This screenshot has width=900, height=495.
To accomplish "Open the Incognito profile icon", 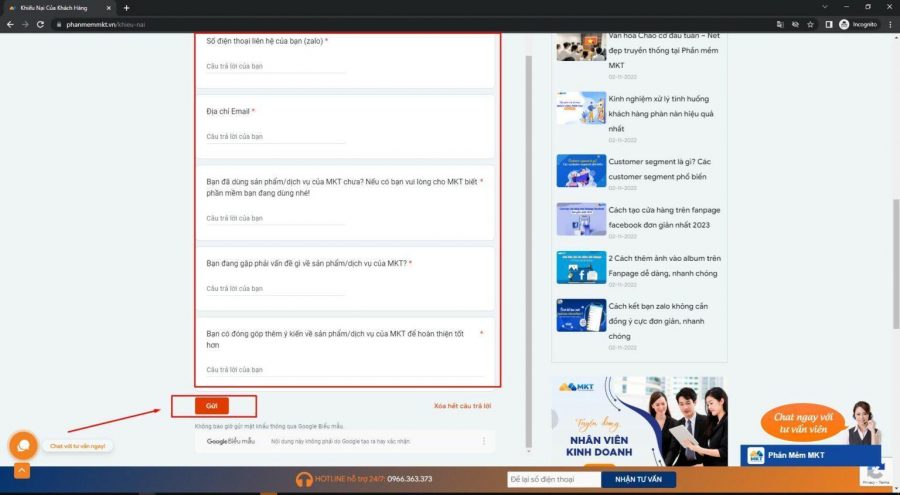I will (844, 24).
